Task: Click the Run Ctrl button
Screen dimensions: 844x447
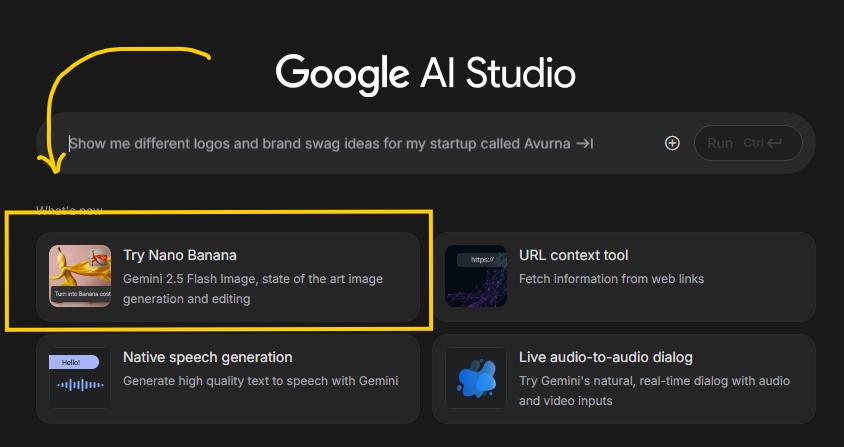Action: pyautogui.click(x=748, y=143)
